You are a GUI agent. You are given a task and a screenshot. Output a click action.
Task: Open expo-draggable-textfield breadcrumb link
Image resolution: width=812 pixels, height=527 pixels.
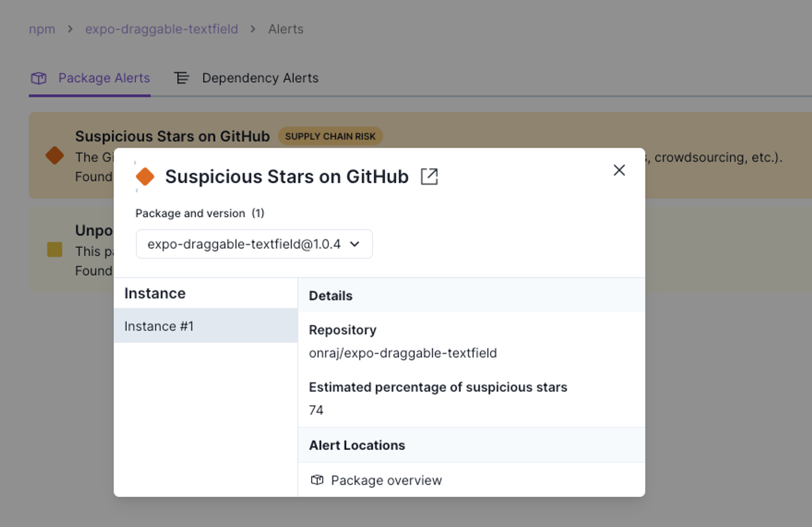tap(161, 29)
